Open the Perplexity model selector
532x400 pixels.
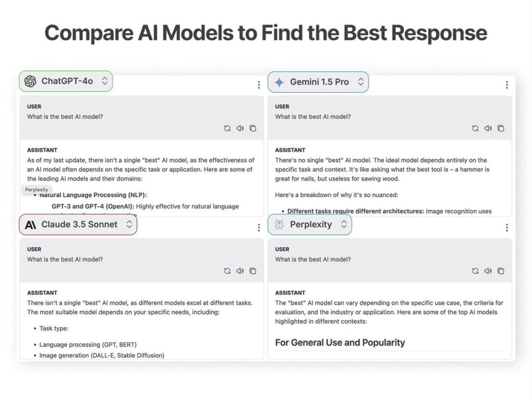pyautogui.click(x=344, y=224)
